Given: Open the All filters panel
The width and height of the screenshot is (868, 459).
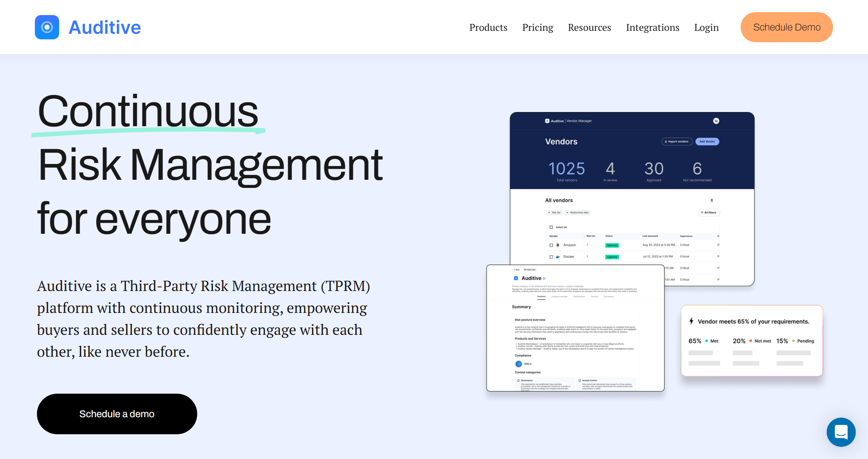Looking at the screenshot, I should 709,212.
